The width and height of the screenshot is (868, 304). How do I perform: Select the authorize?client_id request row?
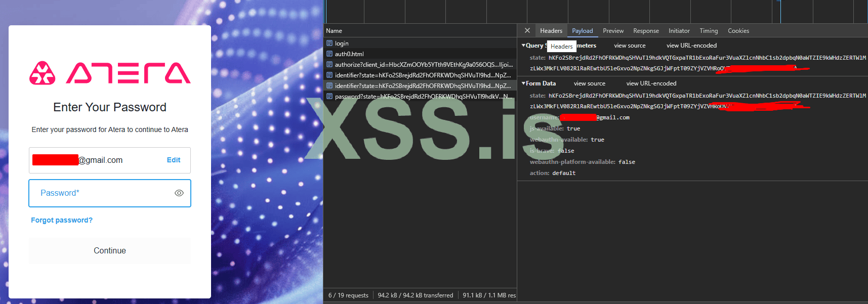tap(420, 65)
